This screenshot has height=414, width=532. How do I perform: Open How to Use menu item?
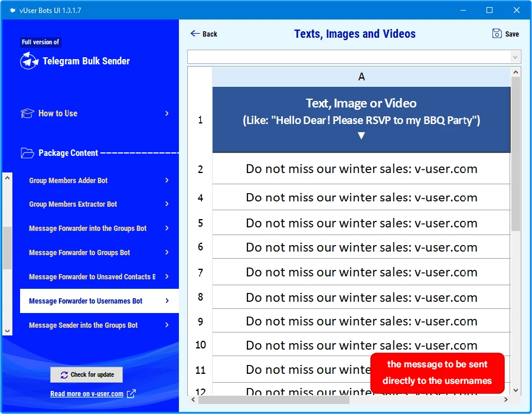[x=58, y=113]
